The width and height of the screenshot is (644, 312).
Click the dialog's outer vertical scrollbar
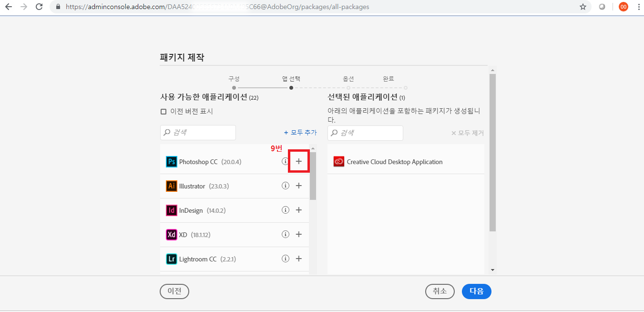[493, 153]
